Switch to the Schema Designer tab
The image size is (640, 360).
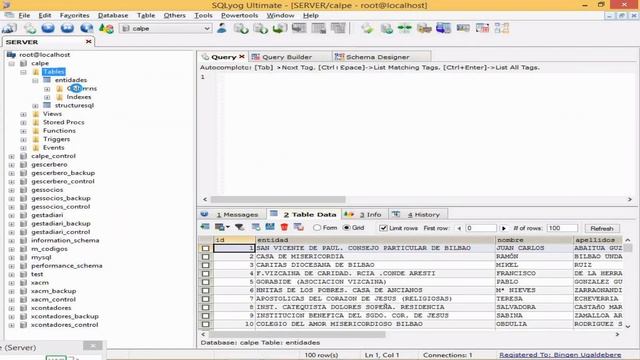(377, 57)
